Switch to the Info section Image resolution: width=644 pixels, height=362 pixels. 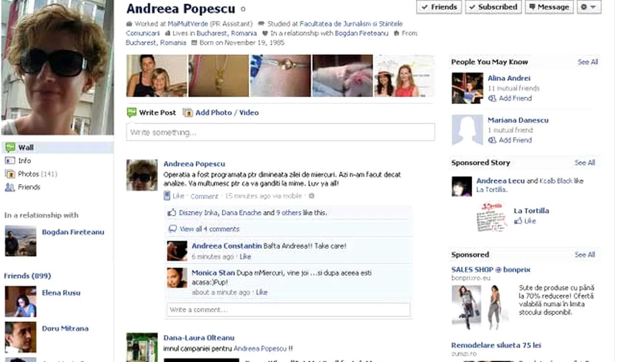[24, 160]
